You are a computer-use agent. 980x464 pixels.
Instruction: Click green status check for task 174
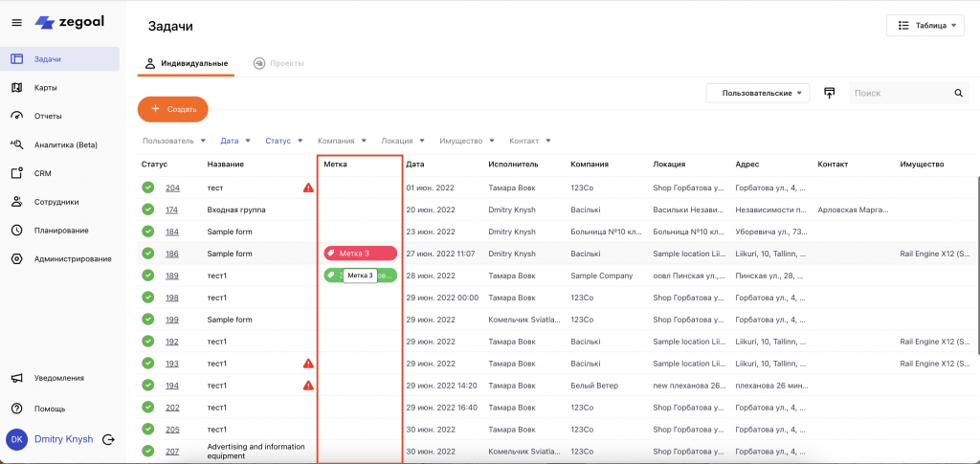point(147,210)
